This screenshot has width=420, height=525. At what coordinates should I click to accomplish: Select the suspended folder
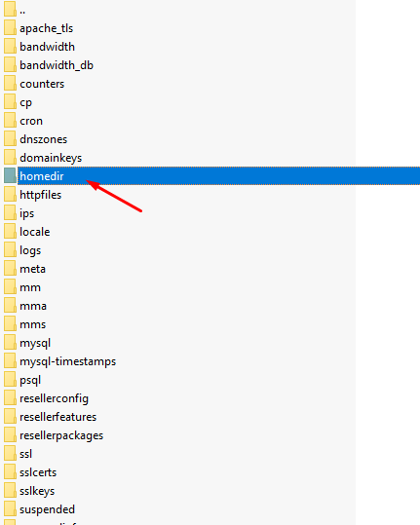point(47,509)
